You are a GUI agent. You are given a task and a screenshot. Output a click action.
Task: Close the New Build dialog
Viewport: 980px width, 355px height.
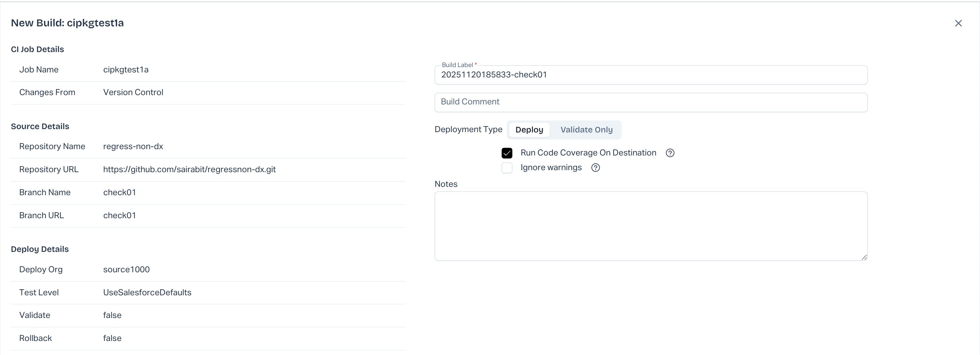[958, 23]
